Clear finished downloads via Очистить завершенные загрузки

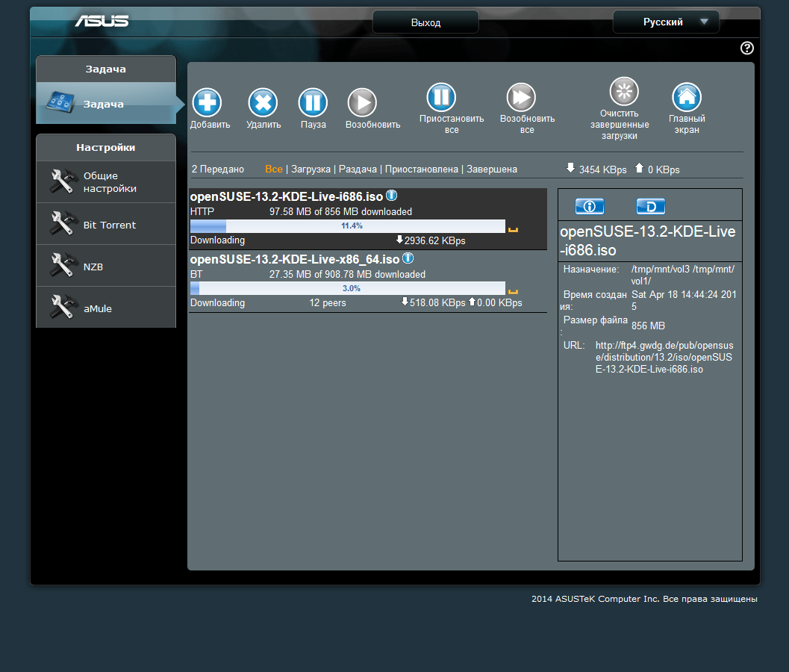pyautogui.click(x=624, y=91)
